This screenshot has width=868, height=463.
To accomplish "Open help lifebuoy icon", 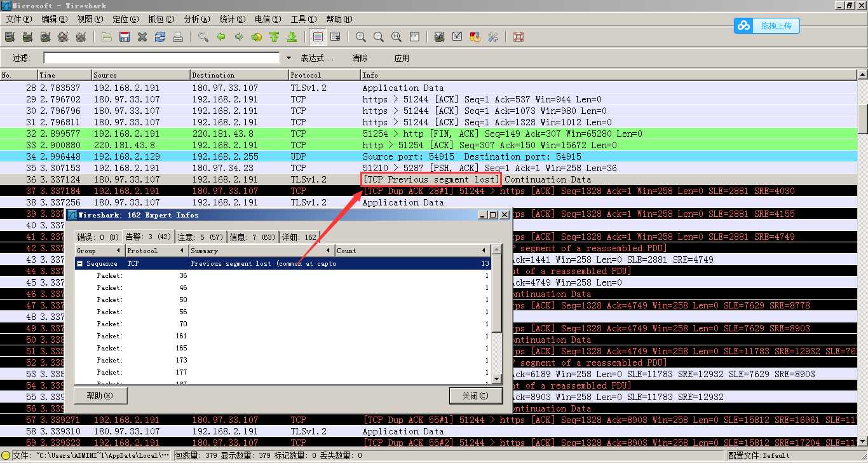I will (x=518, y=37).
